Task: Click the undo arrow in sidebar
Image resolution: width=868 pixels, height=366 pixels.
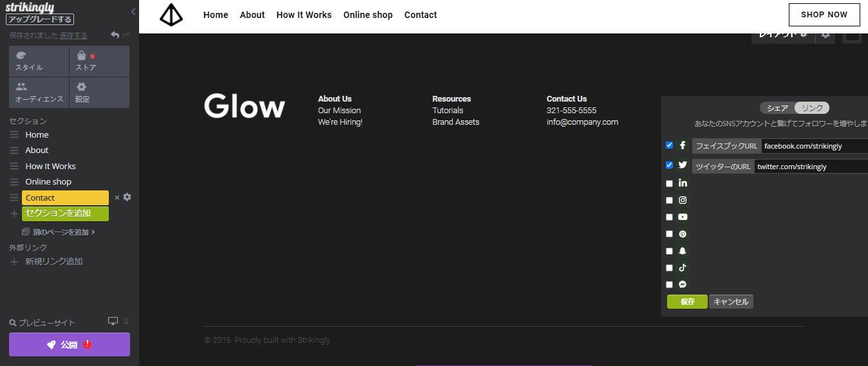Action: [115, 35]
